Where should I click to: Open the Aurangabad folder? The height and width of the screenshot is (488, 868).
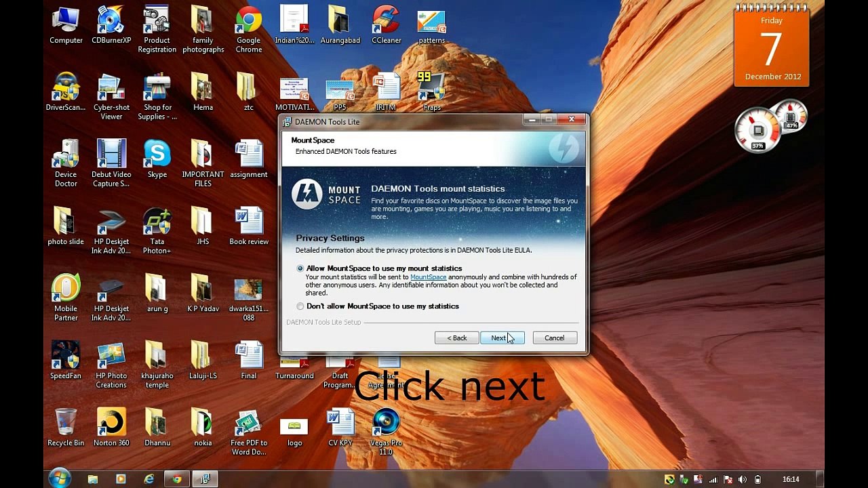340,26
